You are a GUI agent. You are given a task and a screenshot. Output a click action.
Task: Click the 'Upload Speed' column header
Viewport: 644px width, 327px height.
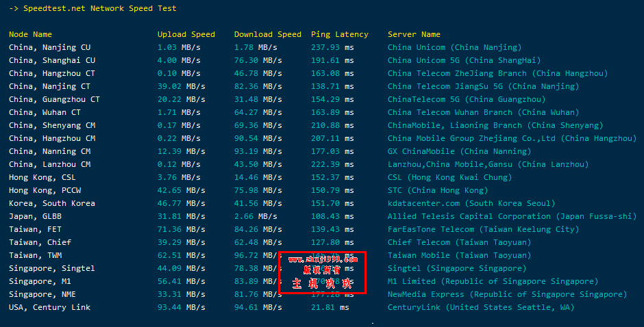[186, 34]
